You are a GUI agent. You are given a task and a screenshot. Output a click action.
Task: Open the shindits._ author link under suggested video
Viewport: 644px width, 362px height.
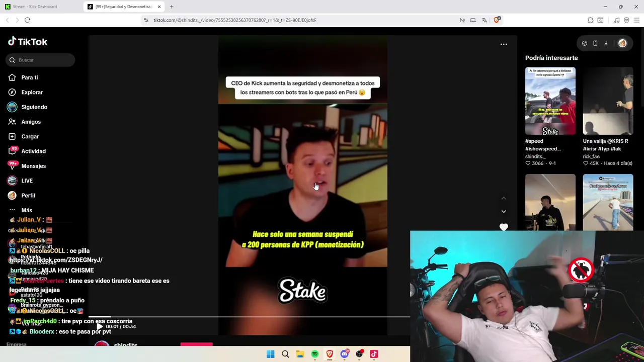tap(535, 156)
